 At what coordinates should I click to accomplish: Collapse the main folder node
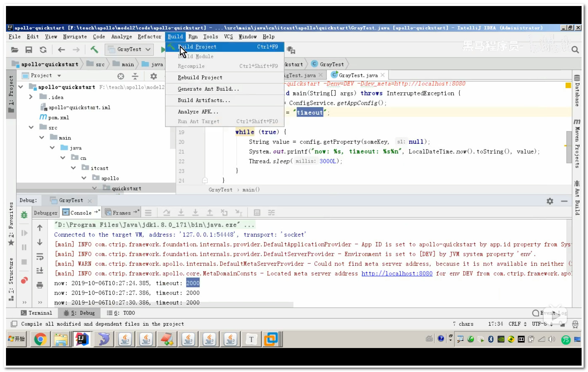tap(42, 137)
